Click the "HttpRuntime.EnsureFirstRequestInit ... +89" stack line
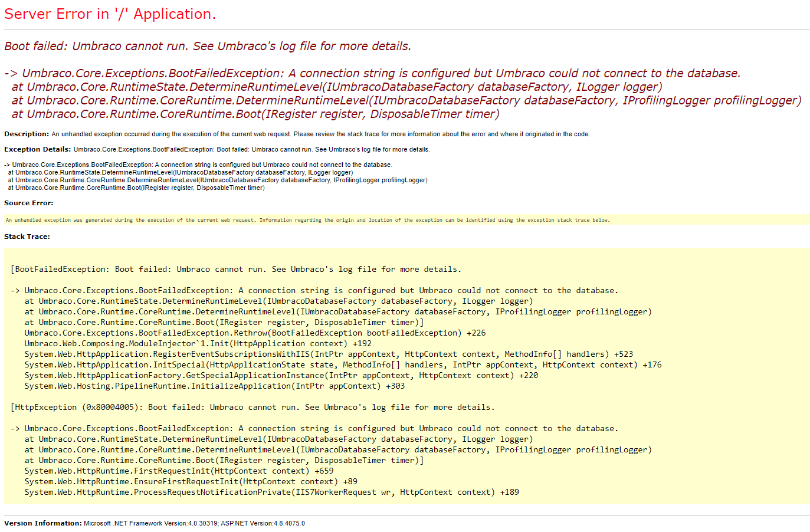Screen dimensions: 810x532 pos(191,481)
